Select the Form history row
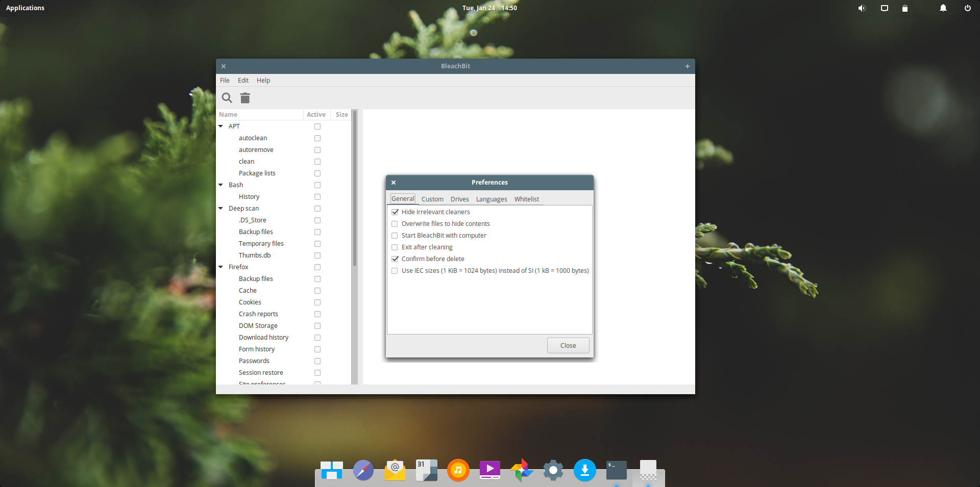Viewport: 980px width, 487px height. tap(283, 349)
